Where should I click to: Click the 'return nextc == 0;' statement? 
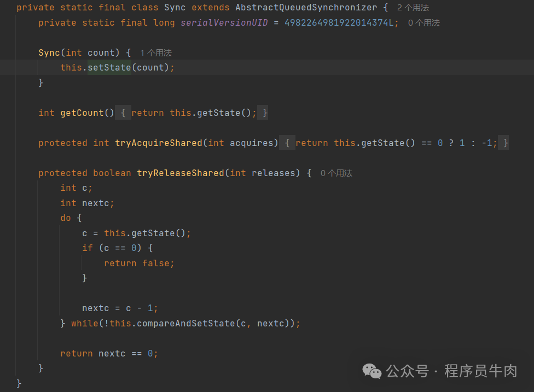[109, 354]
